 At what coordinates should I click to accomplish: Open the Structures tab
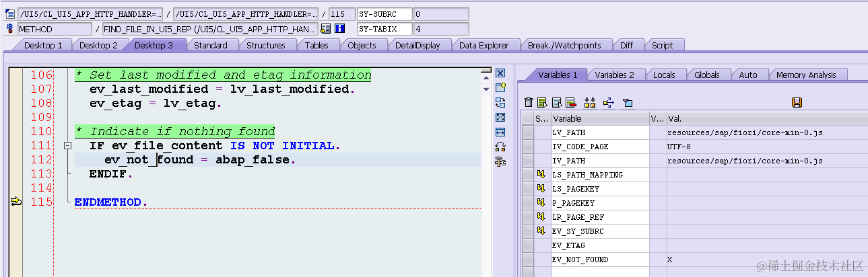(x=266, y=45)
